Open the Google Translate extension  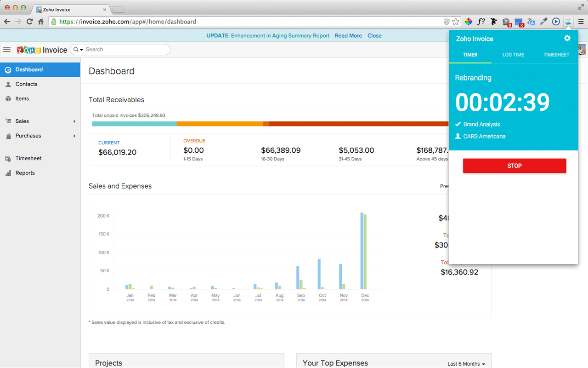(x=531, y=22)
